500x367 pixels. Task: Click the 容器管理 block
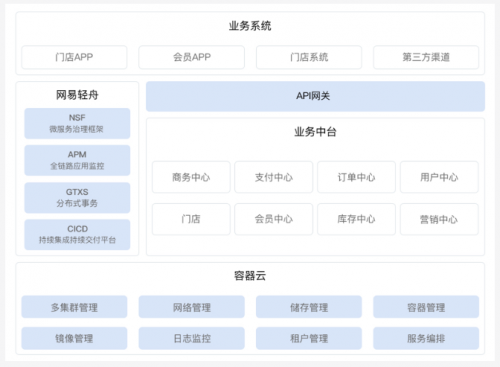[426, 307]
